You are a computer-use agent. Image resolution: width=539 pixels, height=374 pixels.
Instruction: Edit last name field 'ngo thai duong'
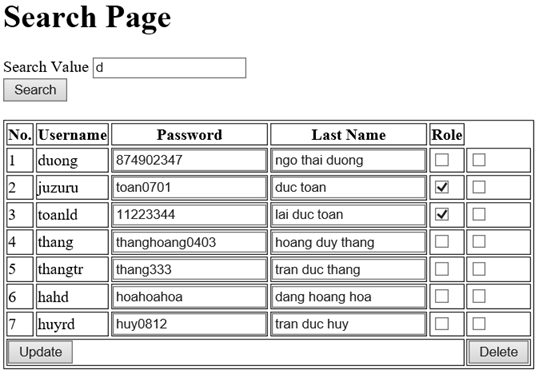pyautogui.click(x=349, y=160)
